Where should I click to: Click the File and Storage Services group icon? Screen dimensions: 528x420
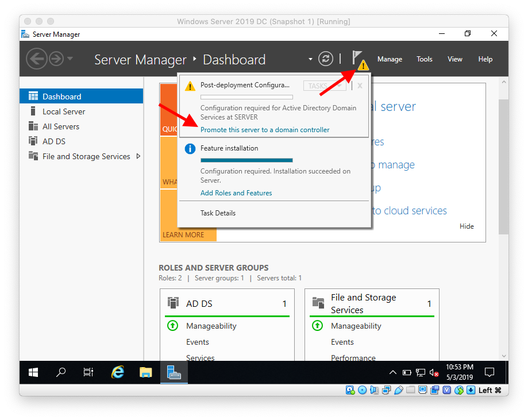point(319,301)
